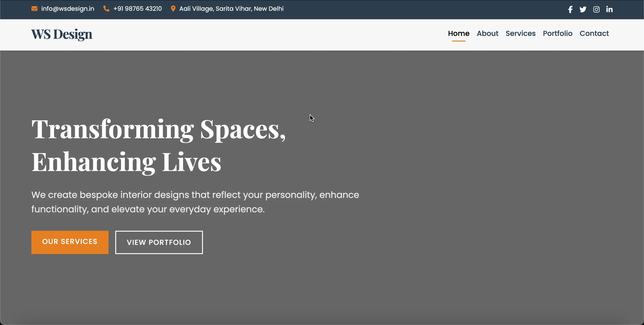
Task: Open the Services nav item
Action: point(520,33)
